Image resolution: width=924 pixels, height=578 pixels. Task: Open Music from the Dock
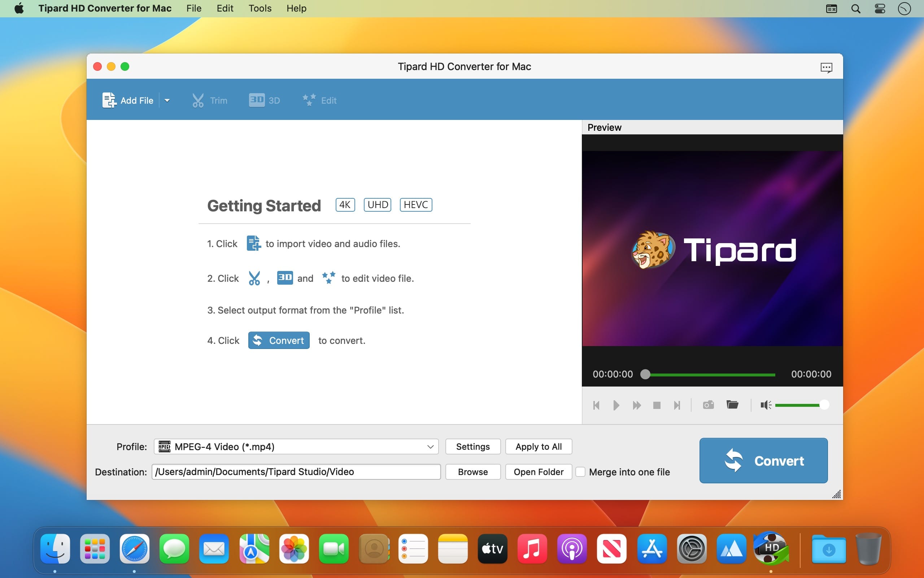click(532, 549)
